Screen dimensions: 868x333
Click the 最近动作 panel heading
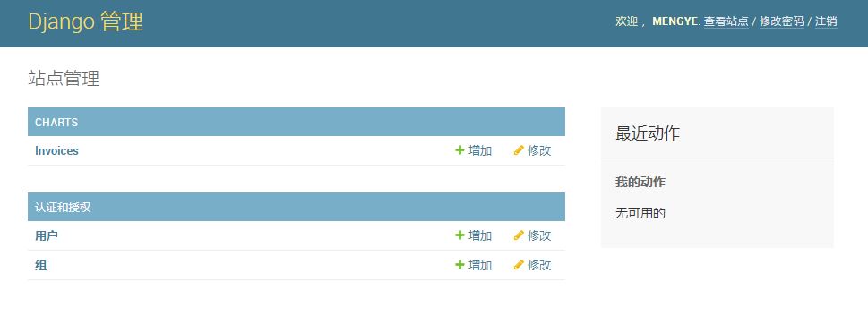pos(648,133)
